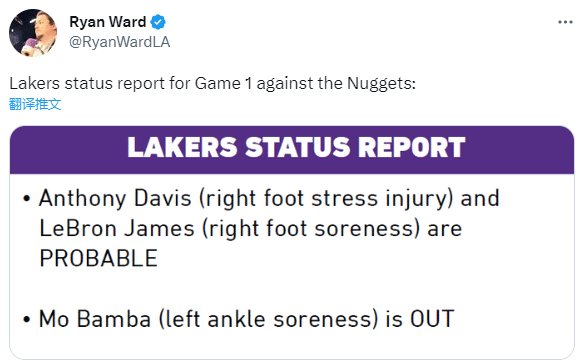Screen dimensions: 585x362
Task: Open the Lakers status report image
Action: [292, 243]
